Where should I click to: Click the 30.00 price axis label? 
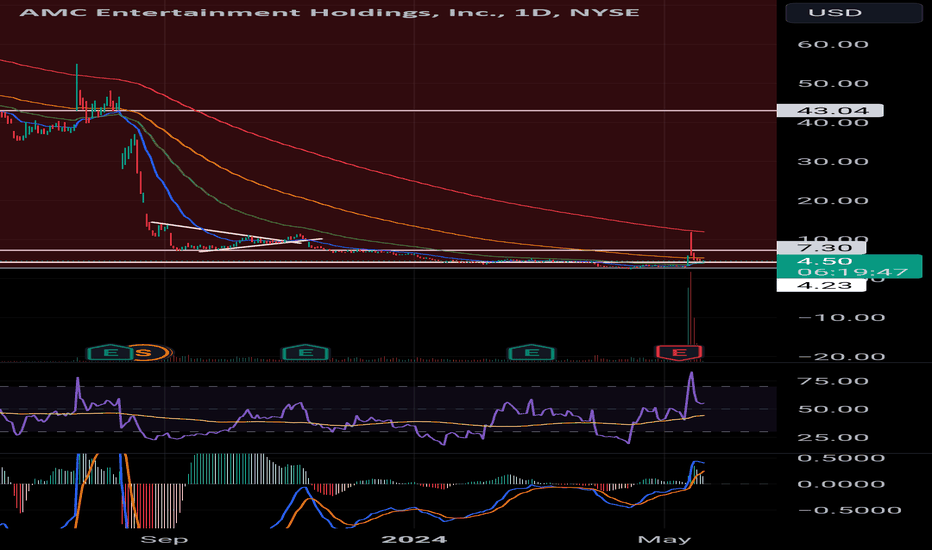(x=833, y=162)
